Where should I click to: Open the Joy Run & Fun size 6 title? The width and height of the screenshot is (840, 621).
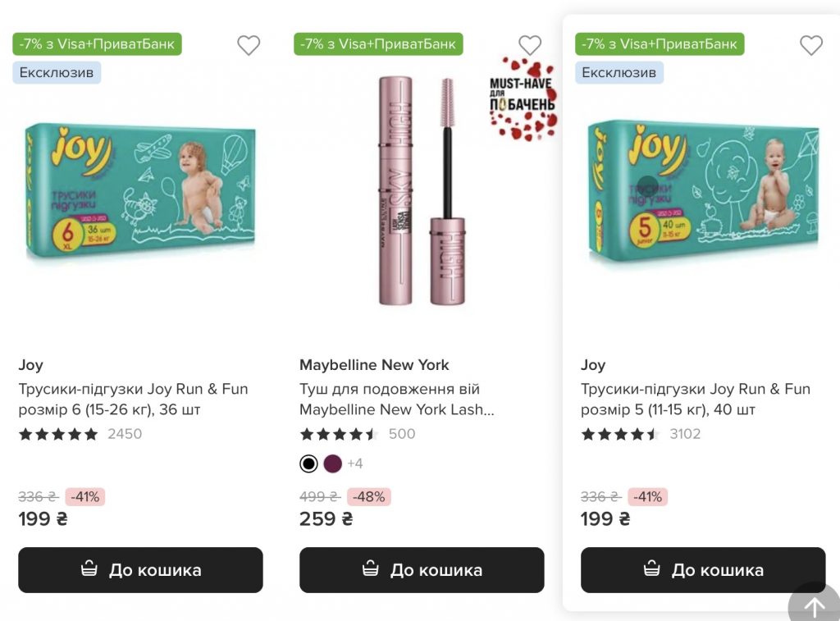click(x=133, y=399)
